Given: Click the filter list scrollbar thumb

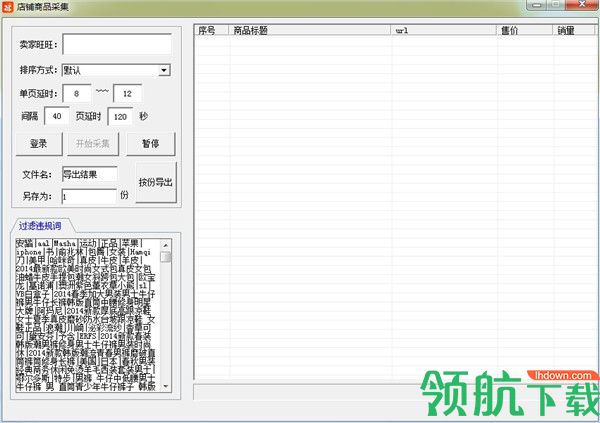Looking at the screenshot, I should (166, 257).
